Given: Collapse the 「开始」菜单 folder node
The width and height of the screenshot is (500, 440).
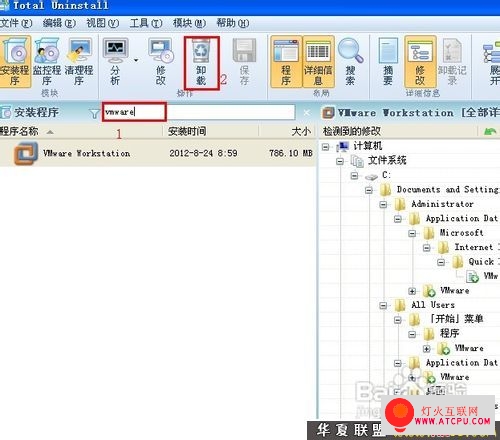Looking at the screenshot, I should 398,320.
